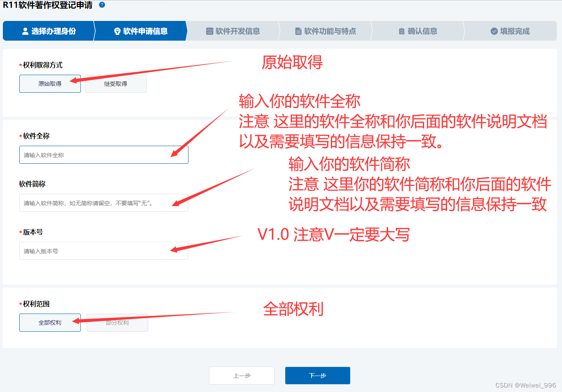The image size is (562, 392).
Task: Click the 下一步 next button
Action: tap(318, 376)
